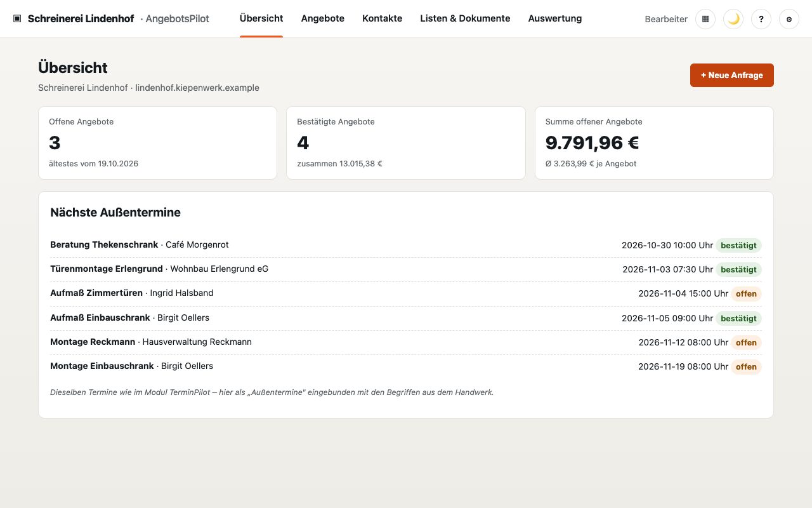Select the Listen & Dokumente tab

click(465, 18)
